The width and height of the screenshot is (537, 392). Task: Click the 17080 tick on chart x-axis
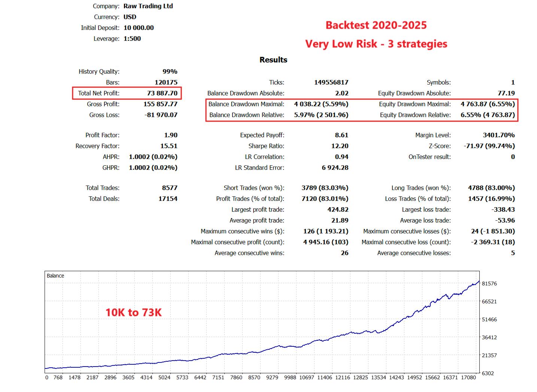coord(468,377)
